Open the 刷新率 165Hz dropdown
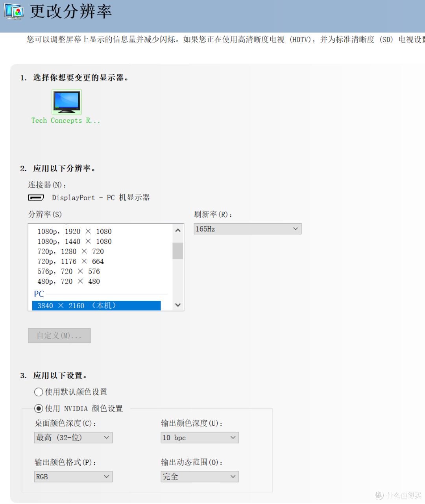Viewport: 425px width, 504px height. coord(247,228)
